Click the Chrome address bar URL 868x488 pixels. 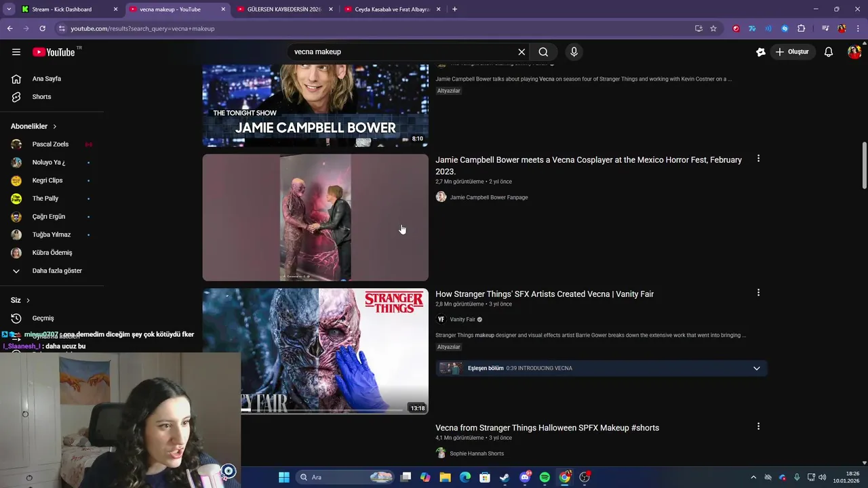142,28
